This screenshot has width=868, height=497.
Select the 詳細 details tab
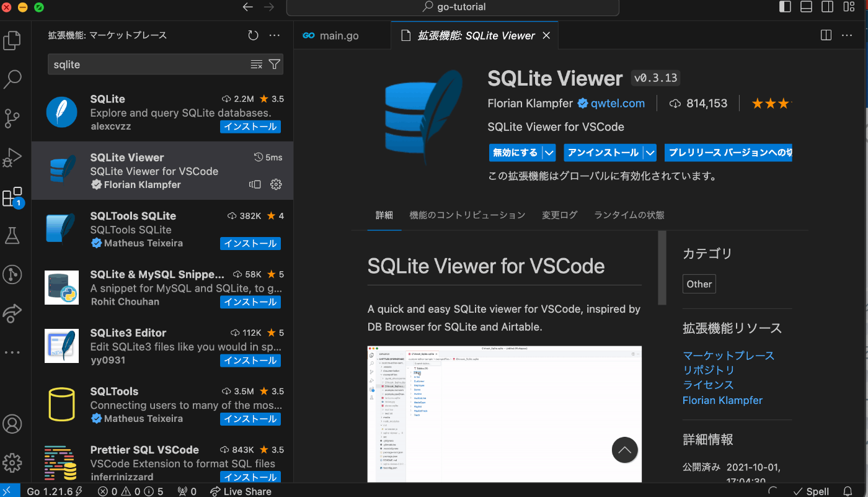pyautogui.click(x=384, y=215)
